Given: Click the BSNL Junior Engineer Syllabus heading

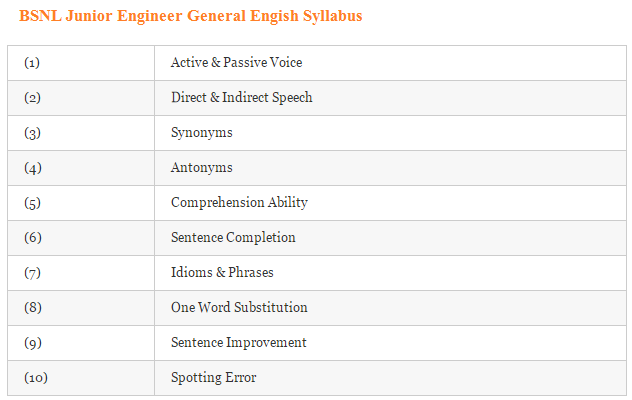Looking at the screenshot, I should tap(191, 16).
